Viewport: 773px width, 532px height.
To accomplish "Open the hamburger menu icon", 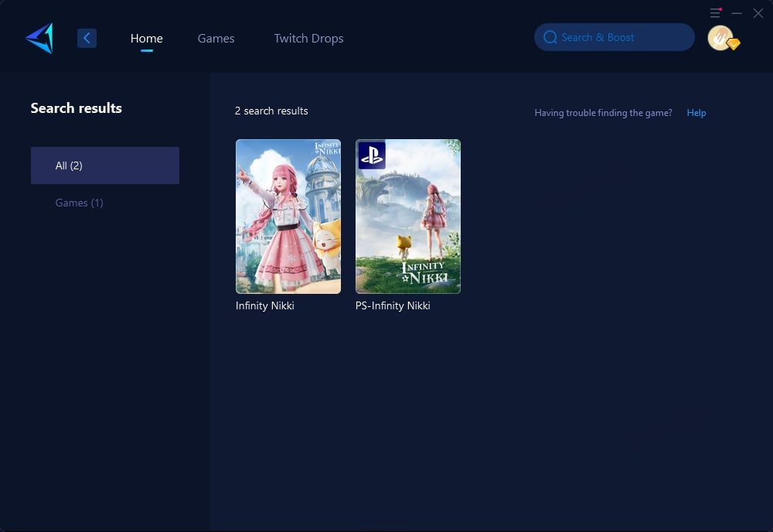I will pyautogui.click(x=715, y=13).
